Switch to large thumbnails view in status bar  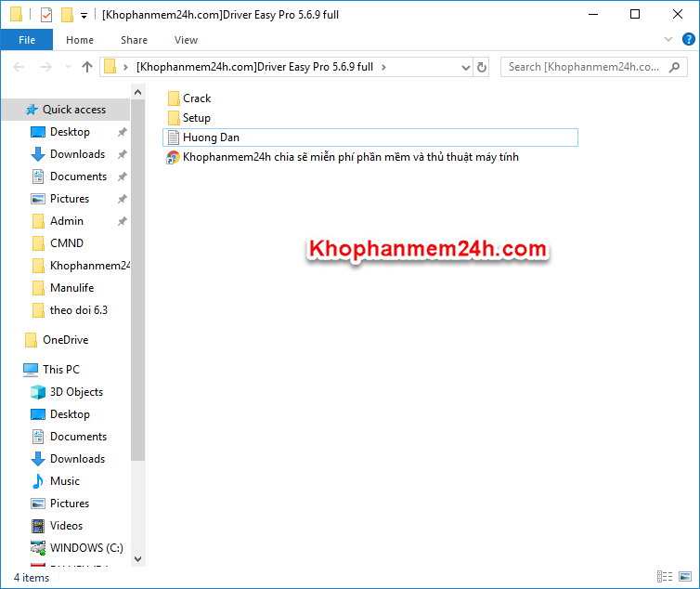click(x=685, y=578)
